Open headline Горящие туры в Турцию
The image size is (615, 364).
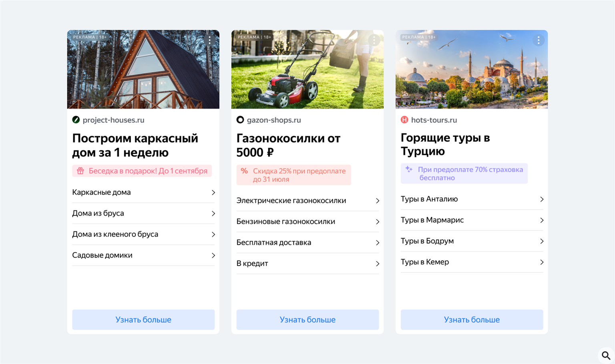[x=445, y=144]
